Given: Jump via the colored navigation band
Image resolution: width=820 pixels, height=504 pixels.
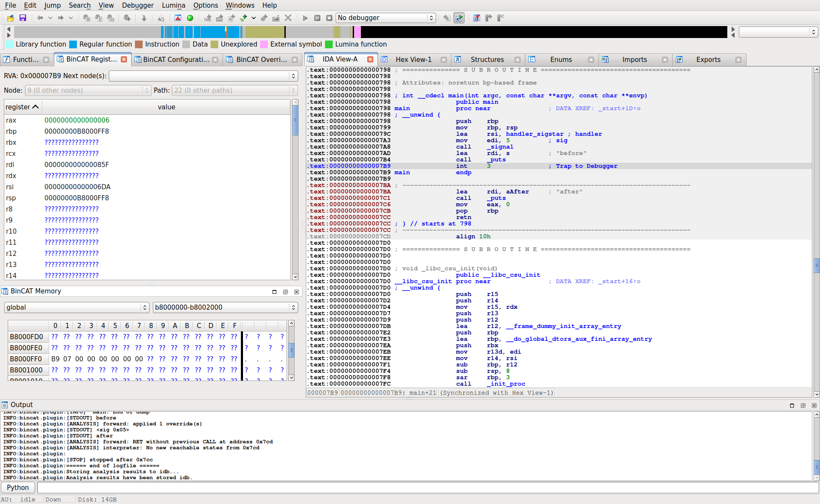Looking at the screenshot, I should pyautogui.click(x=256, y=32).
